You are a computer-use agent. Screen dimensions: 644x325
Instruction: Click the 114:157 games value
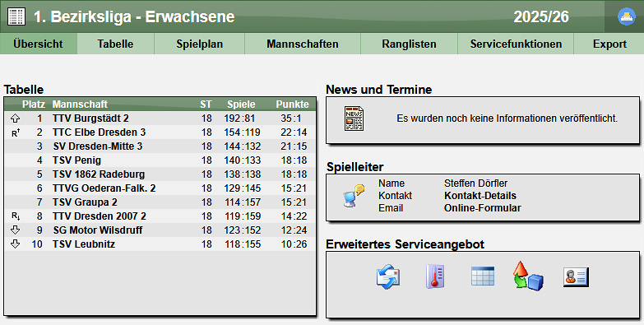click(x=243, y=202)
